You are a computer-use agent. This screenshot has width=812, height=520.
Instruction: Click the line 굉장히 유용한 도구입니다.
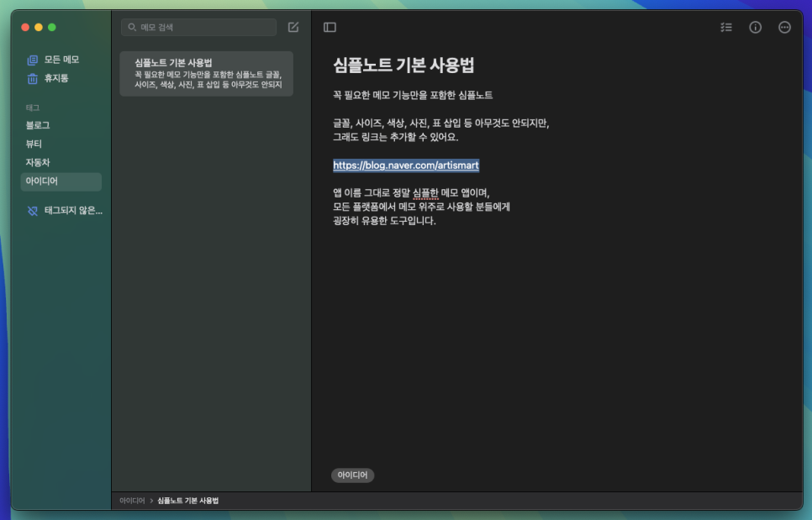click(384, 221)
